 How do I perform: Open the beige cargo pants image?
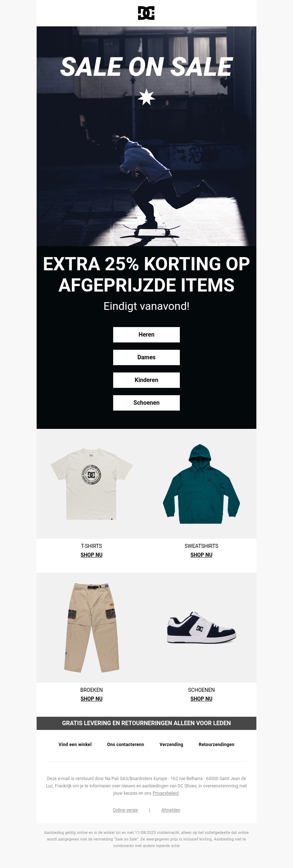coord(92,628)
